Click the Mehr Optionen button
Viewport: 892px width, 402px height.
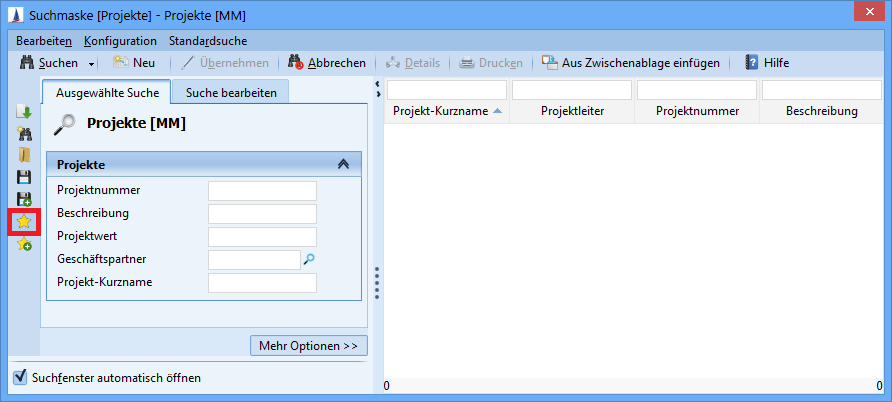click(x=308, y=346)
